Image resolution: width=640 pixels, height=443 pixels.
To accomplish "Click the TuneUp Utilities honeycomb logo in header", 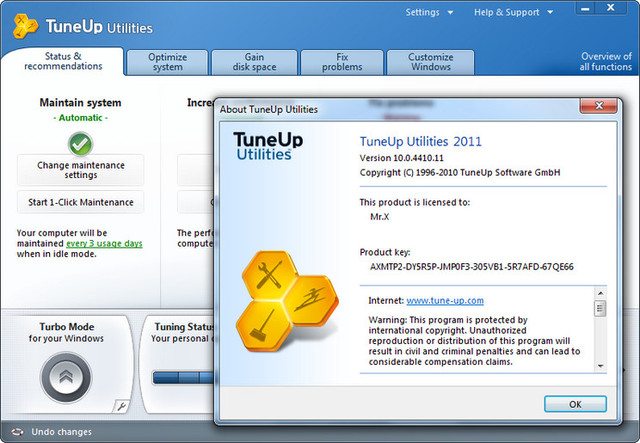I will 25,26.
